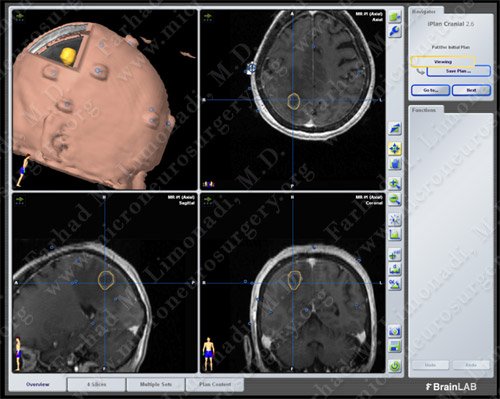Screen dimensions: 500x399
Task: Click the view arrow icon in 3D pane
Action: 20,17
